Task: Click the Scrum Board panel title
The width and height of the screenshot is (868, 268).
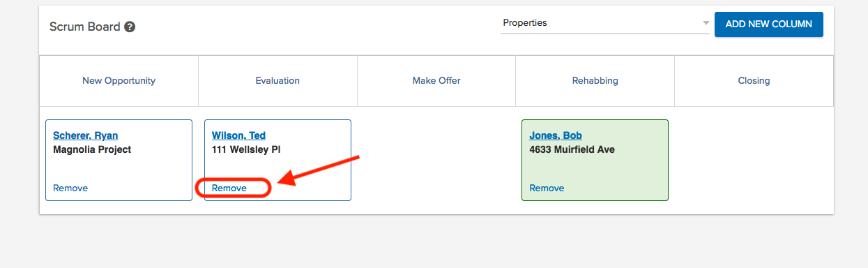Action: 84,27
